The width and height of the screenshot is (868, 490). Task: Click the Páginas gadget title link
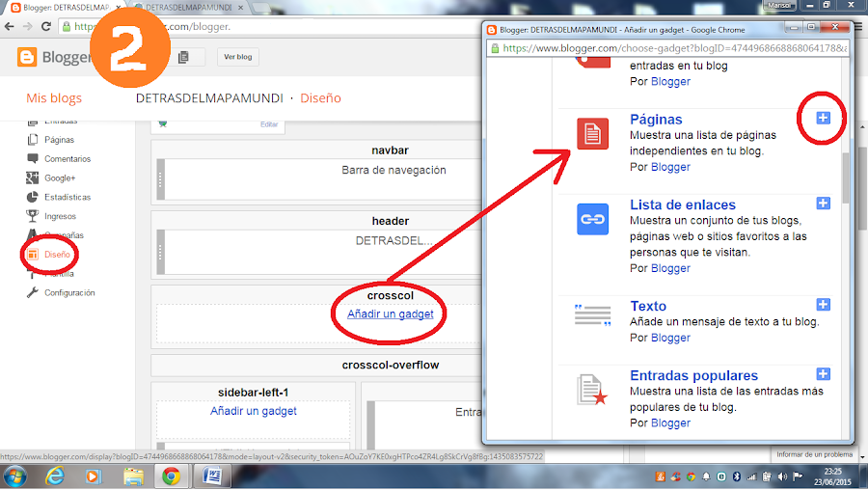656,119
